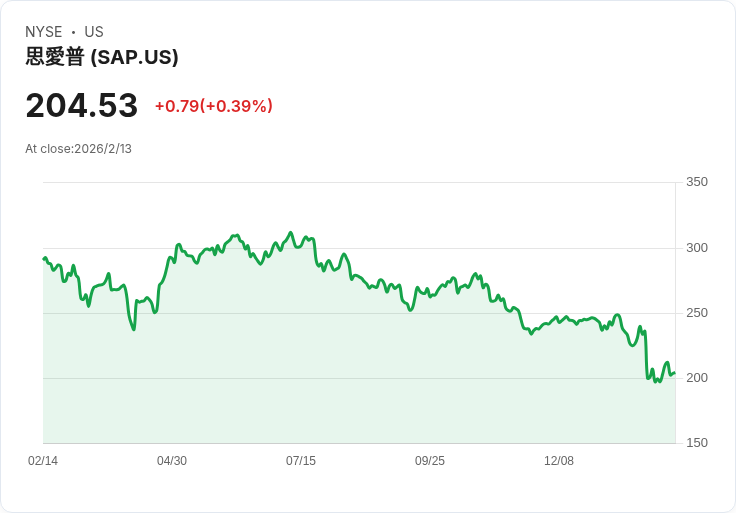Select the 07/15 date axis label
Viewport: 736px width, 513px height.
tap(301, 461)
